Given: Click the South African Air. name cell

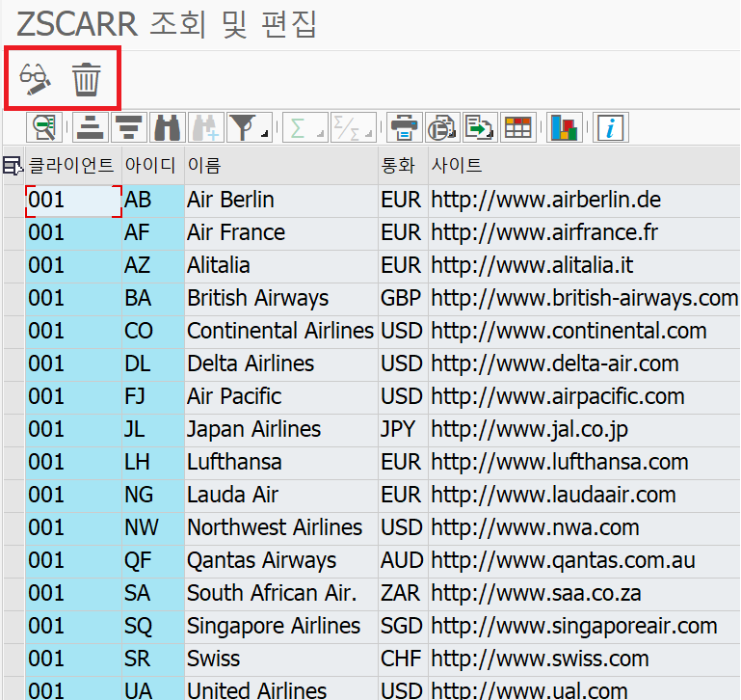Looking at the screenshot, I should 281,595.
